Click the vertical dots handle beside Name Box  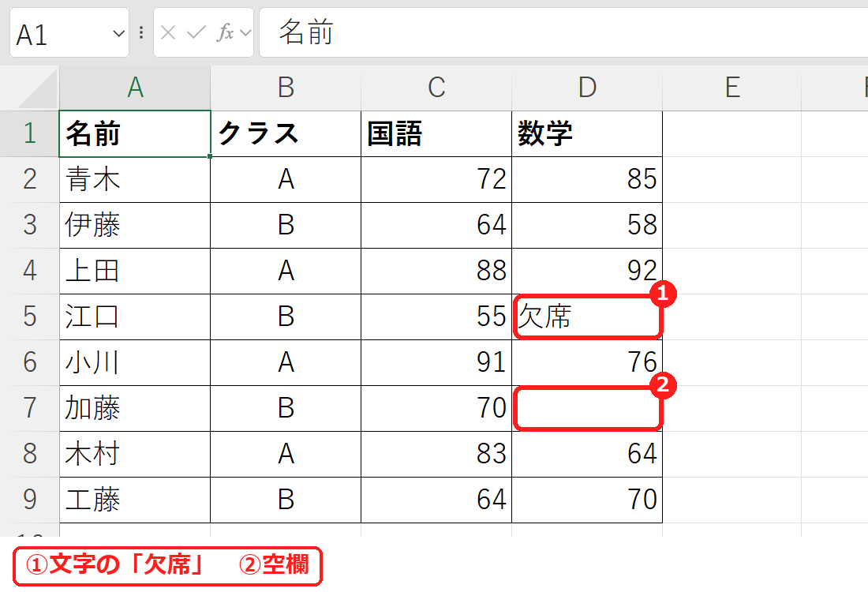141,32
